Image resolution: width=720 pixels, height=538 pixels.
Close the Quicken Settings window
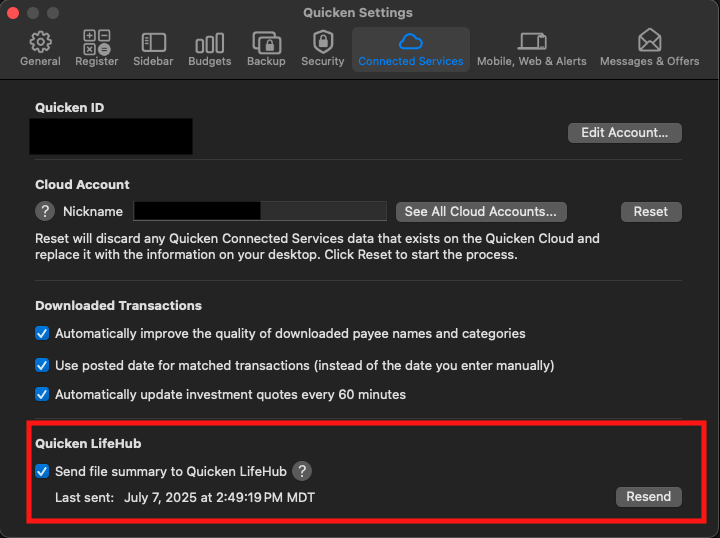13,13
